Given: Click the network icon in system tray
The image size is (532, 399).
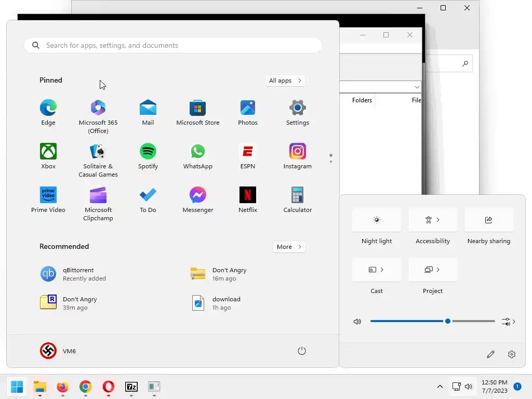Looking at the screenshot, I should [x=456, y=387].
